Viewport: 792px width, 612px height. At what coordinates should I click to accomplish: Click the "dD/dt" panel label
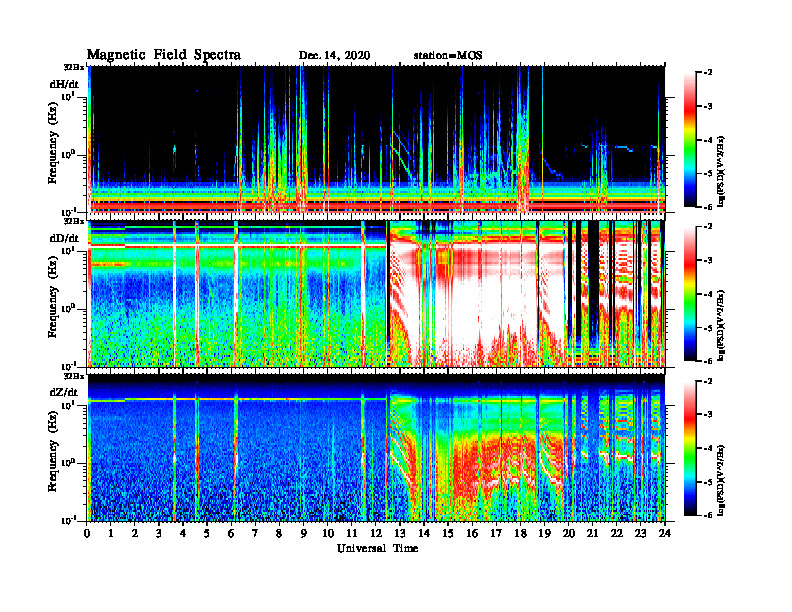pos(64,238)
